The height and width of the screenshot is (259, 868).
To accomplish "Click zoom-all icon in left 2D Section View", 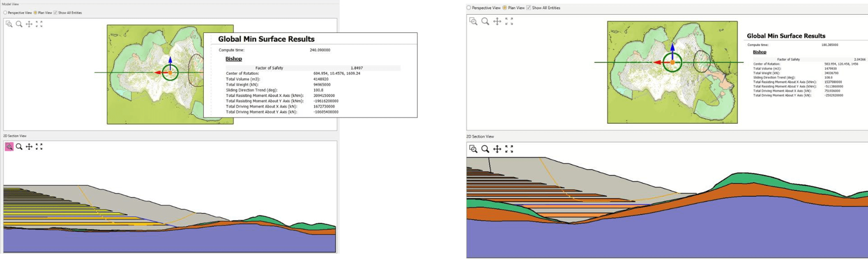I will coord(39,147).
